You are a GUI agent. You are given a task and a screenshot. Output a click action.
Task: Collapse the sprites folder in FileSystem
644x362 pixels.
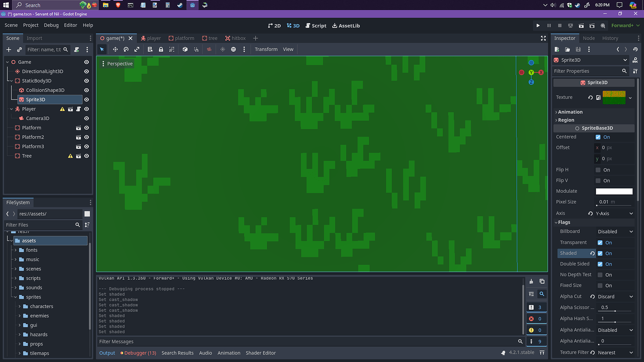click(x=15, y=297)
